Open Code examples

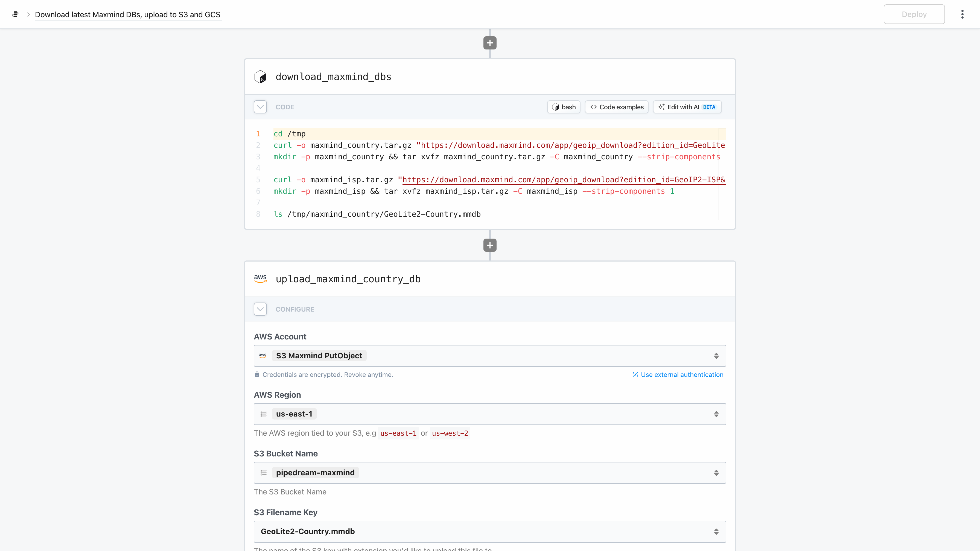(616, 107)
